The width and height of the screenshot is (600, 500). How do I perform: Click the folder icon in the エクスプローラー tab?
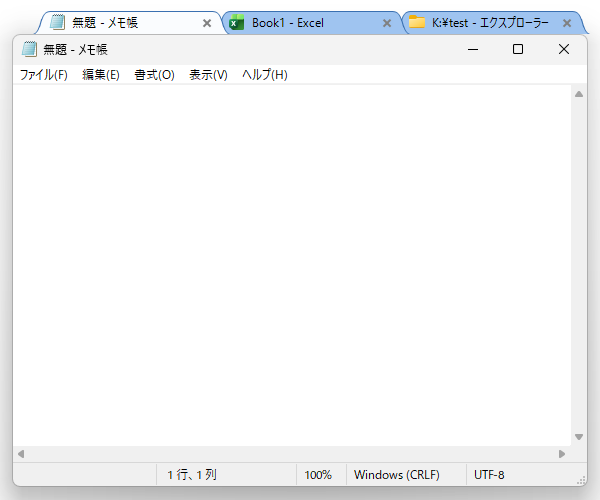click(x=417, y=23)
